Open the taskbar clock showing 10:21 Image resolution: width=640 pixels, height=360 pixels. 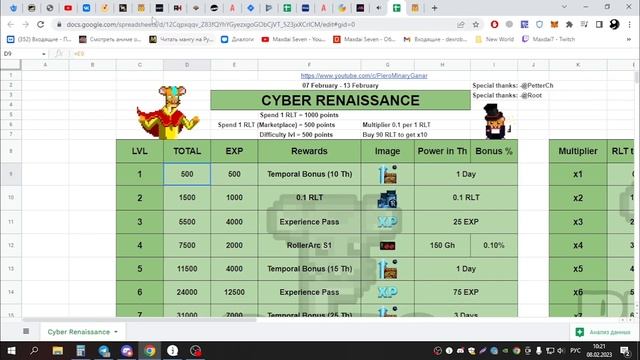[599, 351]
